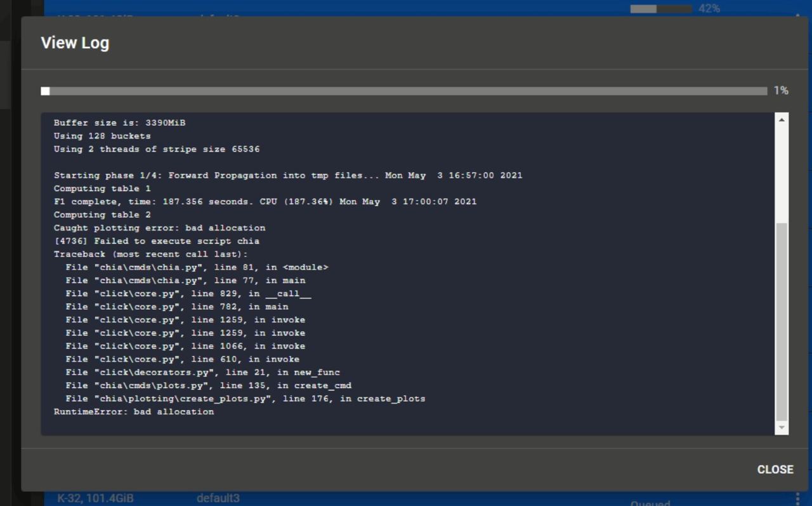
Task: Click the 1% plot progress bar
Action: [403, 91]
